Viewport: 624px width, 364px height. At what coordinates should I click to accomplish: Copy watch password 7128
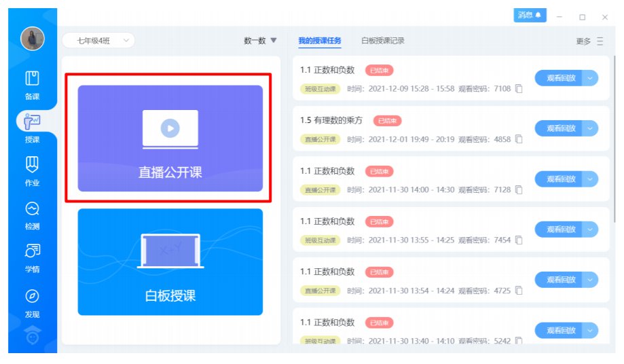click(519, 189)
